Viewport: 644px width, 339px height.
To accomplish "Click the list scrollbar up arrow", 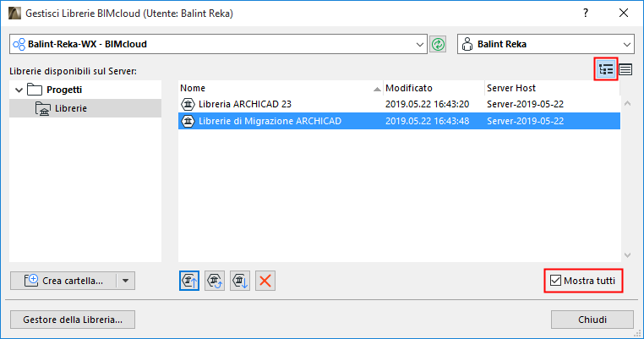I will tap(628, 103).
